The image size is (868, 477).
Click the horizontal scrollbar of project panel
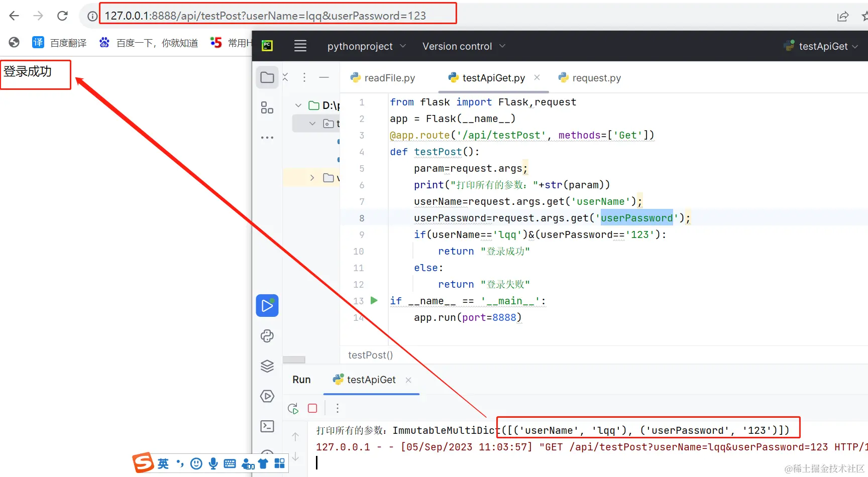click(x=294, y=360)
